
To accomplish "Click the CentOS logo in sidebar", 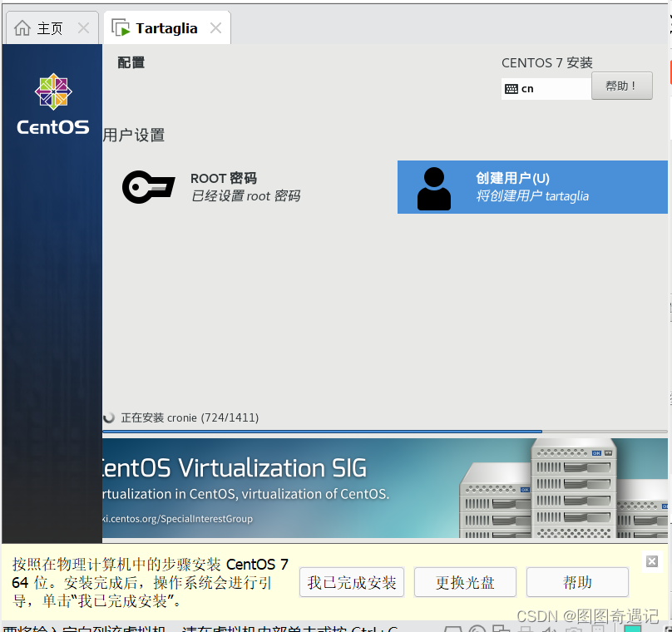I will 53,104.
